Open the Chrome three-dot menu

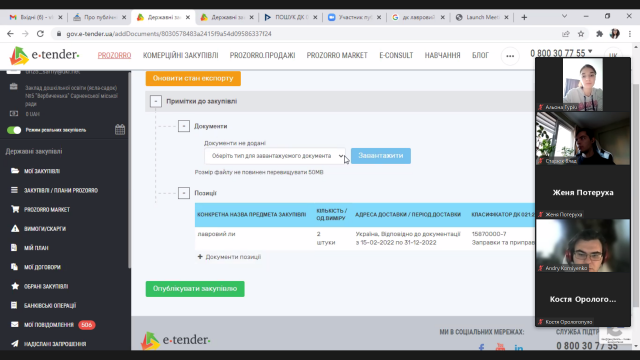(x=630, y=34)
